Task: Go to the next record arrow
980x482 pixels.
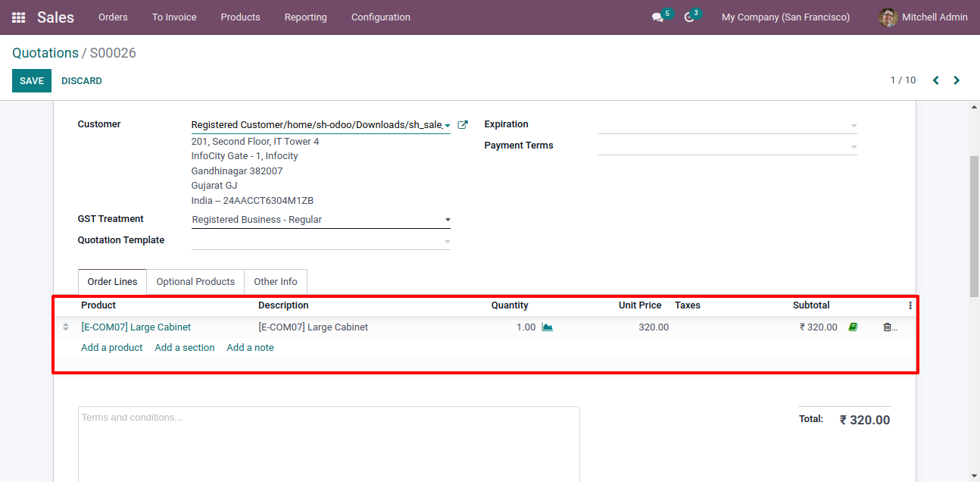Action: coord(957,80)
